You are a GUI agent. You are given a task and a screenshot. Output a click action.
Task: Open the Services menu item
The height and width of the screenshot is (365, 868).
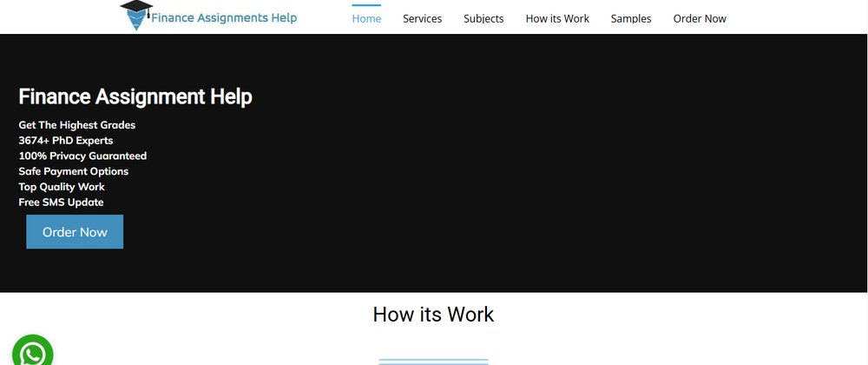click(422, 18)
